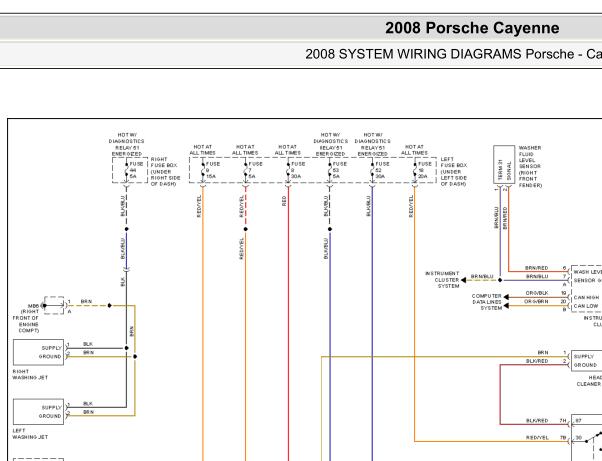Click the 20A fuse label
This screenshot has width=602, height=461.
(x=422, y=177)
